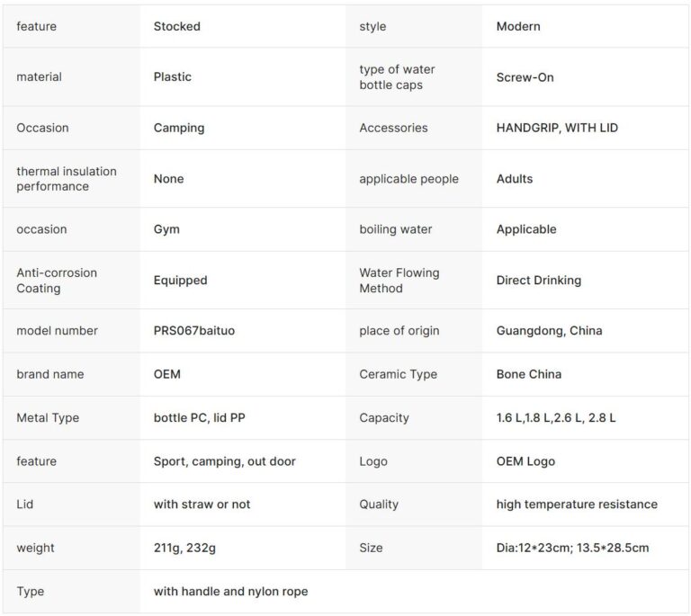Click the 'OEM Logo' value cell
691x616 pixels.
[525, 461]
